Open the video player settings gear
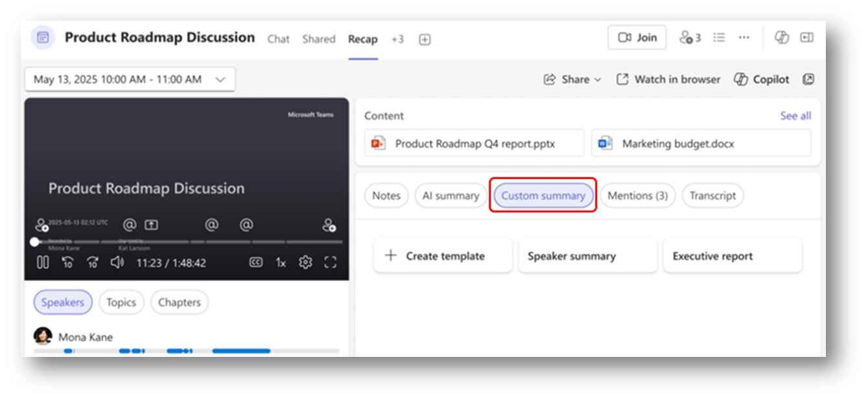868x399 pixels. [x=305, y=262]
